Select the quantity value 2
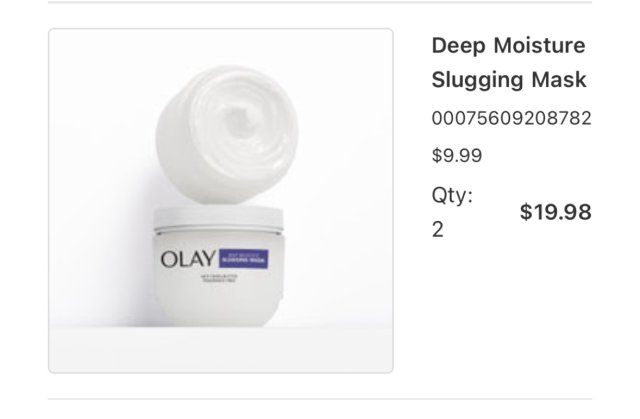The height and width of the screenshot is (419, 640). pos(438,230)
